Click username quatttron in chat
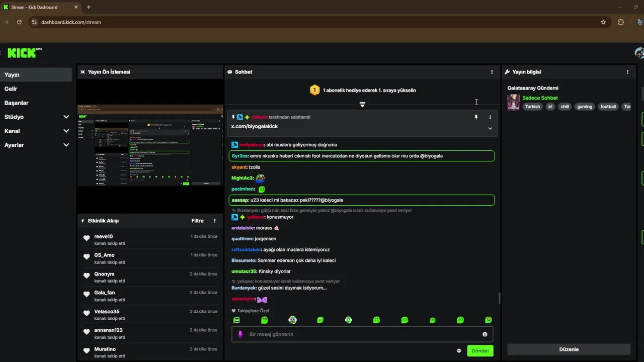Viewport: 644px width, 362px height. 242,239
